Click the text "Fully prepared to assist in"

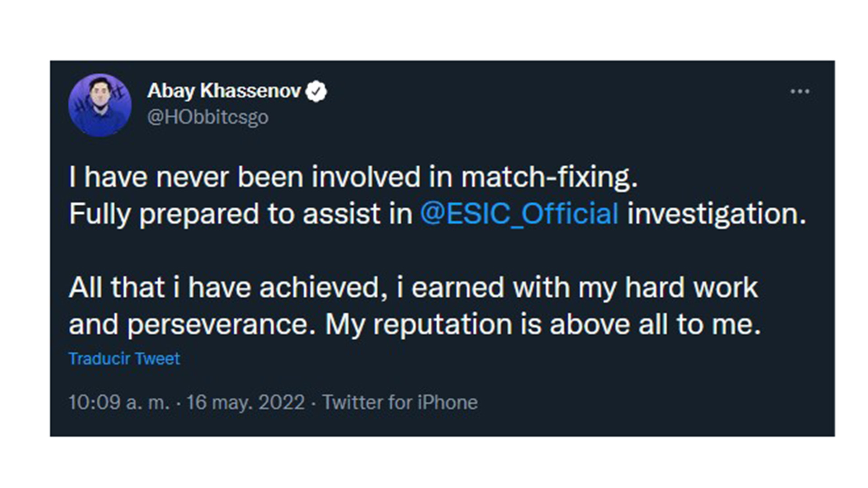pos(241,213)
